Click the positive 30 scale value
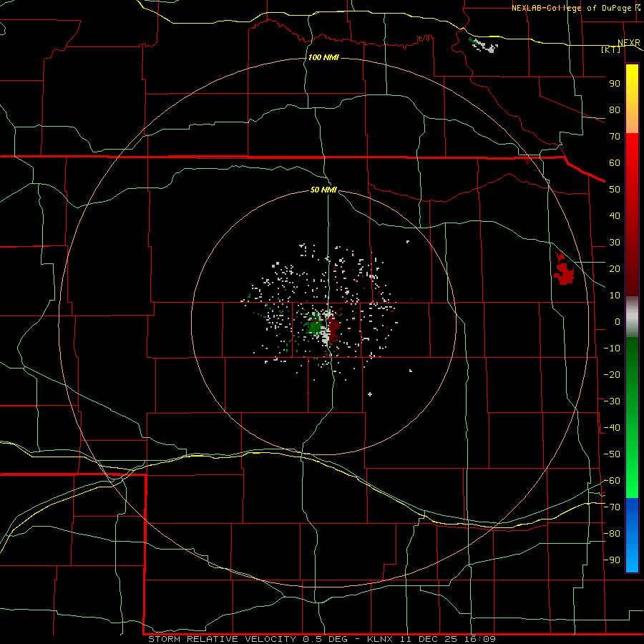 (x=615, y=243)
